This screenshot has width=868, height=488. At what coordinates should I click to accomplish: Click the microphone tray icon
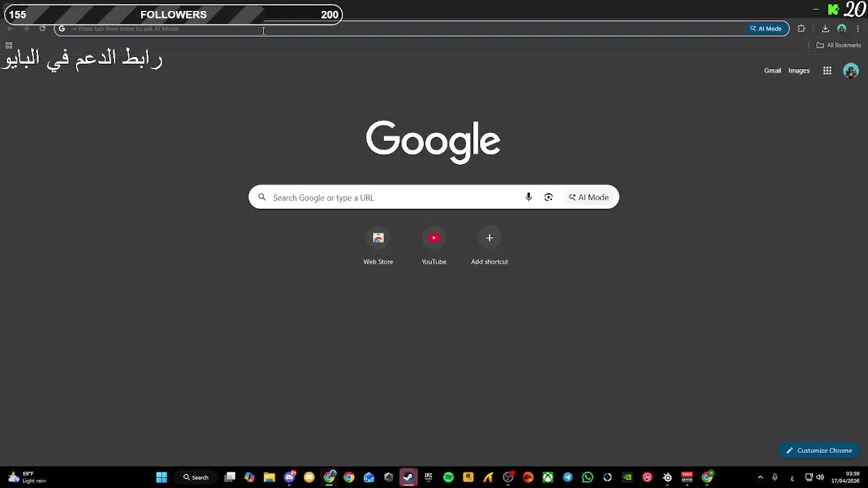tap(774, 477)
